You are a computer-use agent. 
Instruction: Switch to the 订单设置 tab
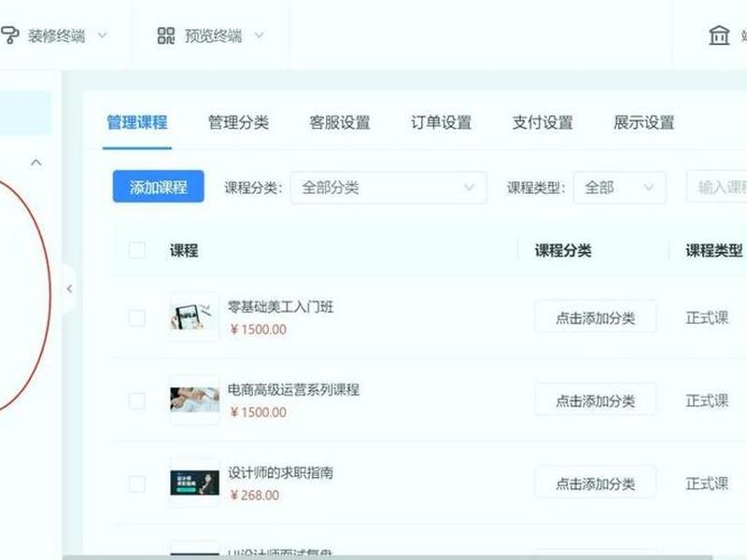(441, 123)
